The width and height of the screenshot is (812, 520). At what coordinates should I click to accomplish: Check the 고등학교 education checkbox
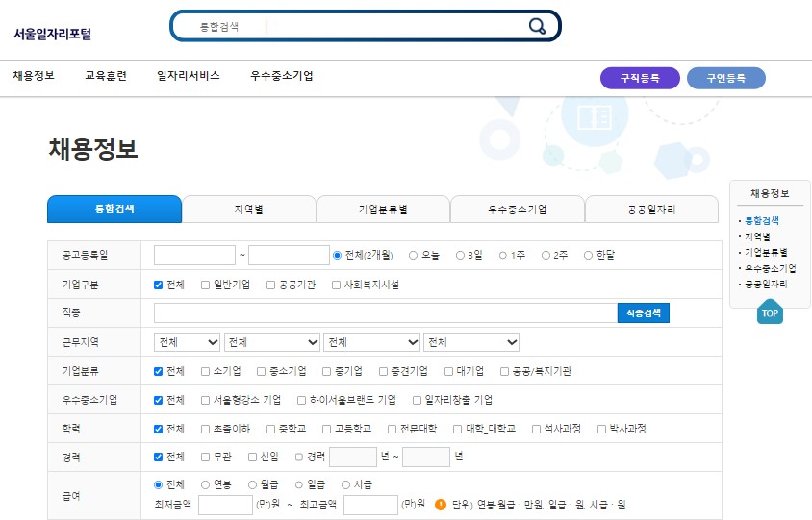327,429
